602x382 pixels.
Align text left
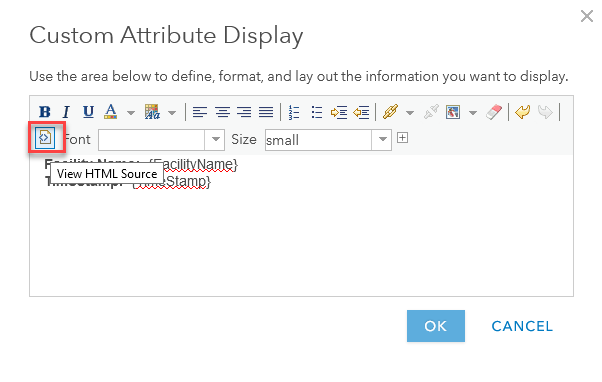point(200,112)
